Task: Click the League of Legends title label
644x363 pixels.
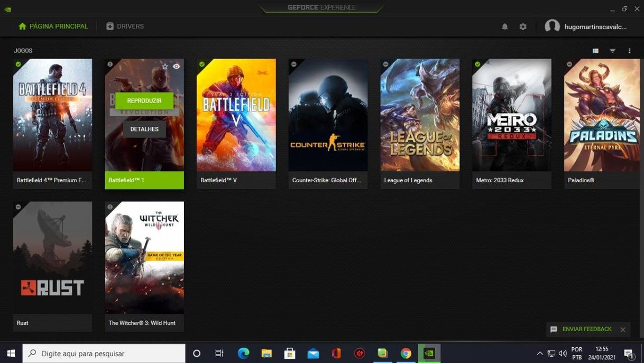Action: (x=408, y=180)
